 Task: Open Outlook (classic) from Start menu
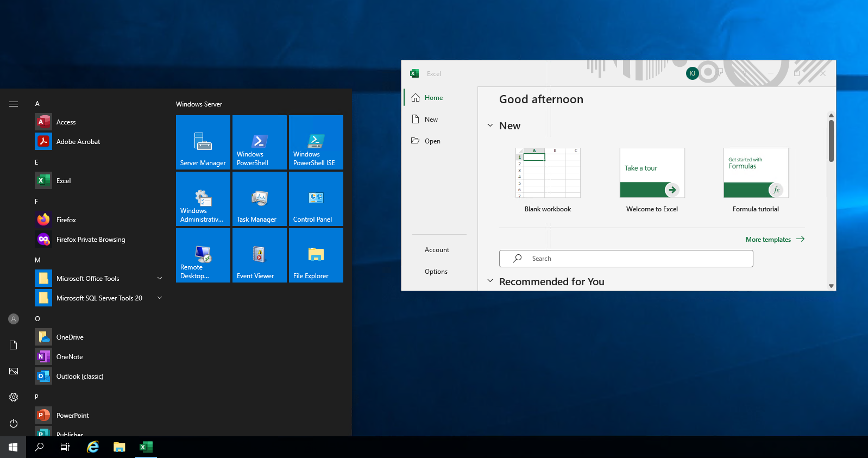point(98,377)
